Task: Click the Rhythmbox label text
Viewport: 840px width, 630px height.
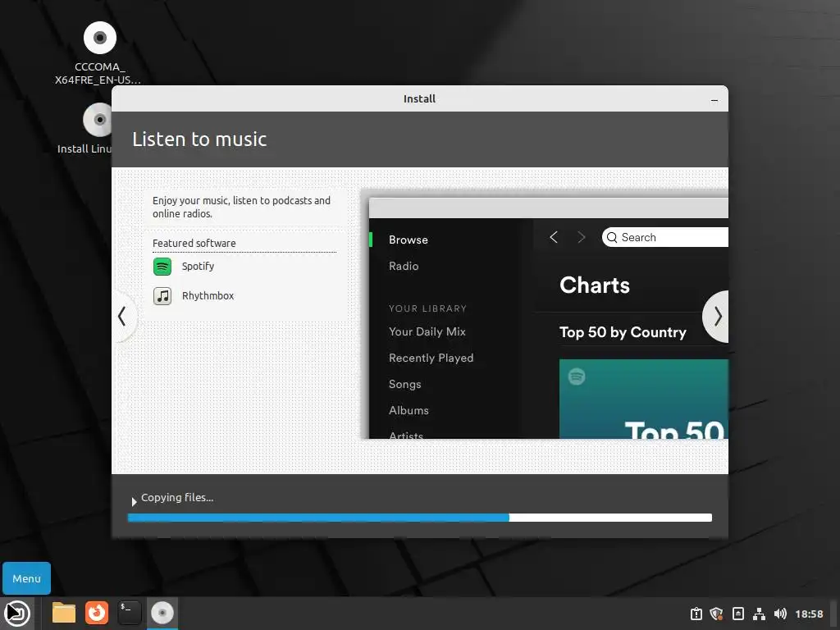Action: [208, 295]
